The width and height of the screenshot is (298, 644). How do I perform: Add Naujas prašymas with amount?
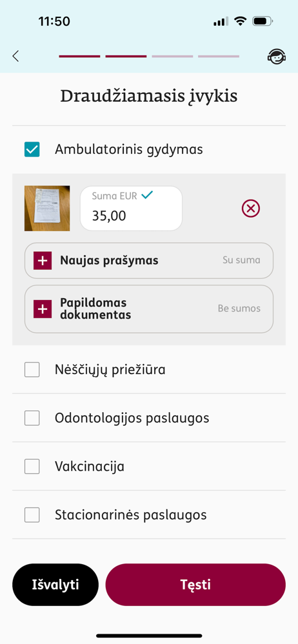(149, 260)
